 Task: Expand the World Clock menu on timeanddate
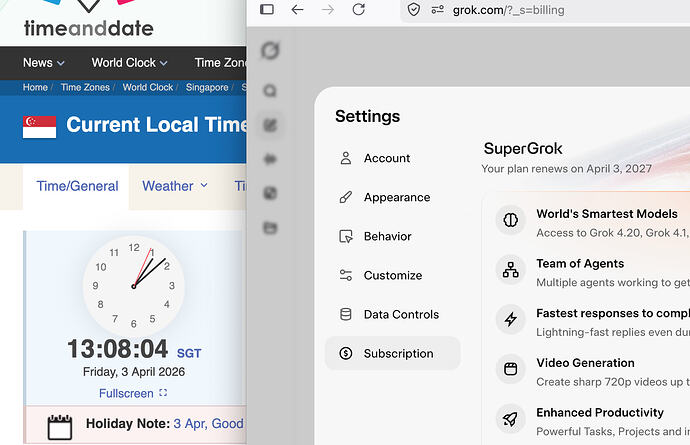coord(129,63)
